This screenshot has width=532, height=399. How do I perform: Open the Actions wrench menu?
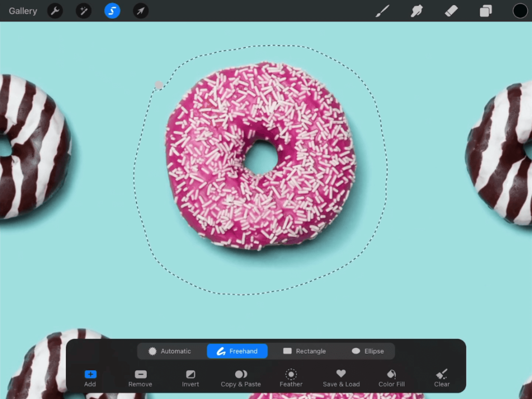(55, 10)
